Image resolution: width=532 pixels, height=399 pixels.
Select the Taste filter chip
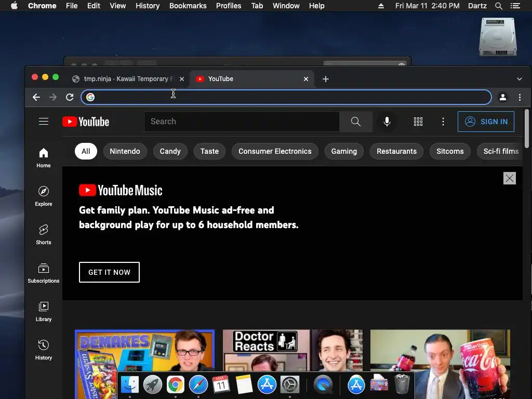(209, 151)
